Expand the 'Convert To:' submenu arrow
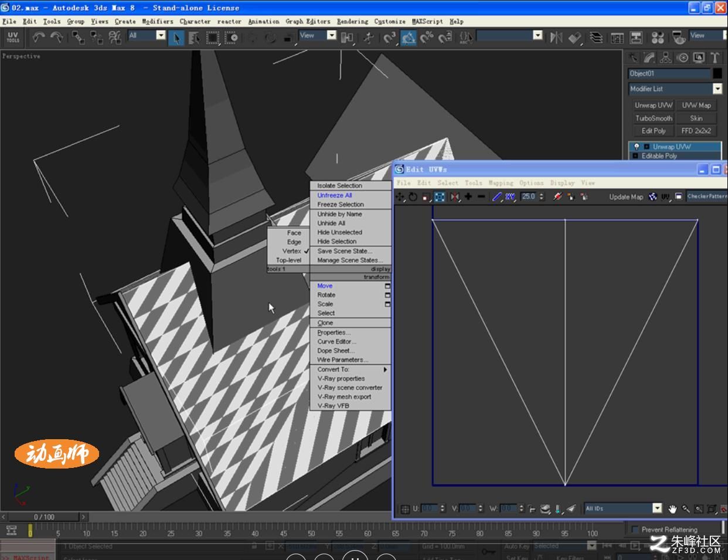 click(385, 369)
